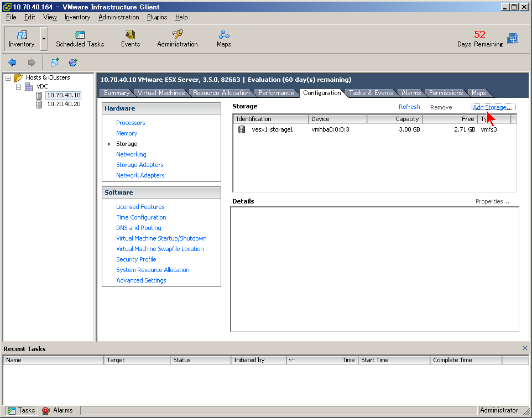The width and height of the screenshot is (532, 418).
Task: Open Network Adapters settings
Action: click(140, 175)
